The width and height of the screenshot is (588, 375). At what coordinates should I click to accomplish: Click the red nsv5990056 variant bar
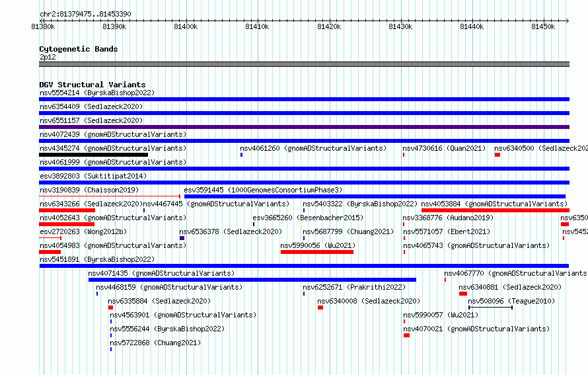pyautogui.click(x=317, y=252)
